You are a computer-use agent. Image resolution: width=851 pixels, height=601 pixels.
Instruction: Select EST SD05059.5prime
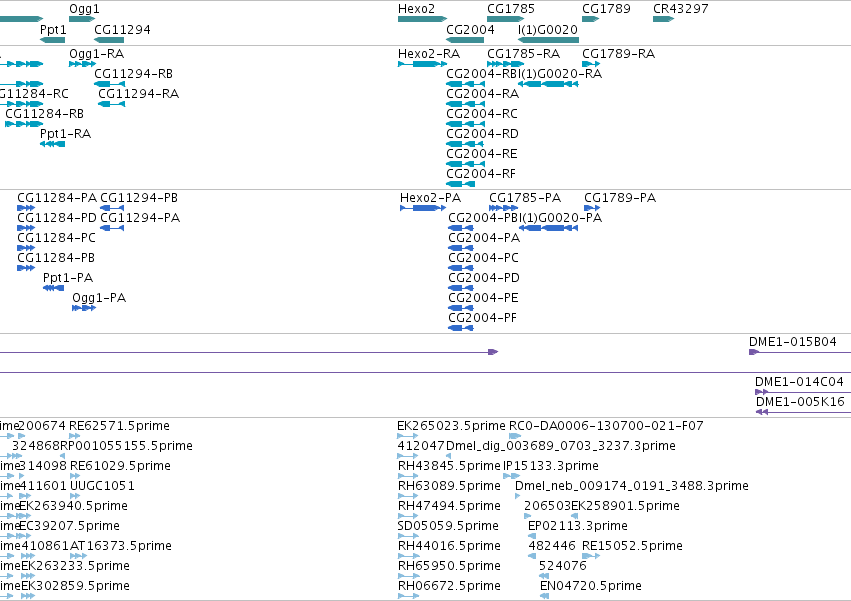[x=409, y=536]
